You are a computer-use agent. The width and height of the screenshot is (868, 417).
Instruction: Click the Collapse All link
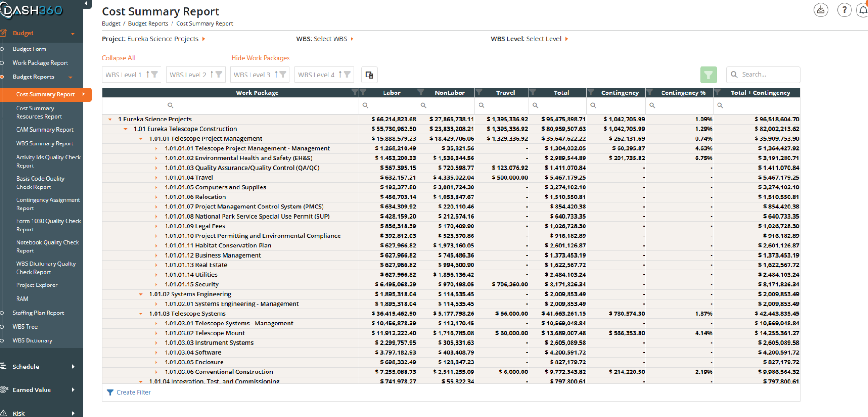(118, 58)
